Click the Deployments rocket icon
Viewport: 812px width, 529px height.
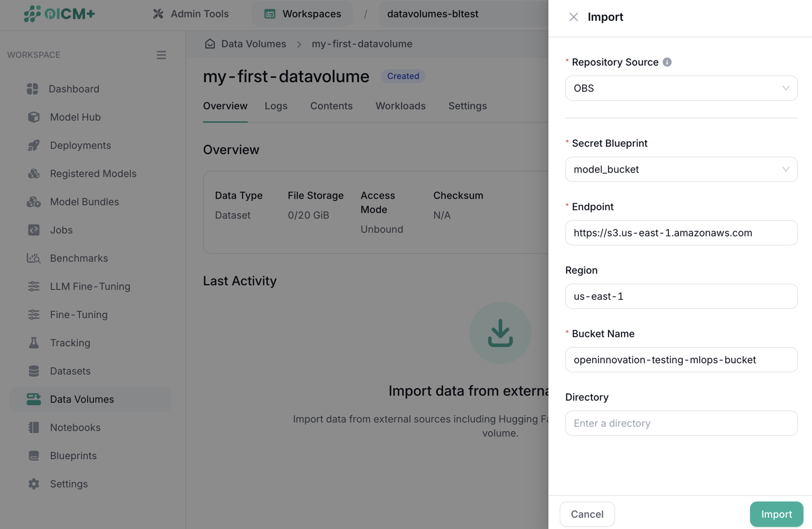[34, 146]
